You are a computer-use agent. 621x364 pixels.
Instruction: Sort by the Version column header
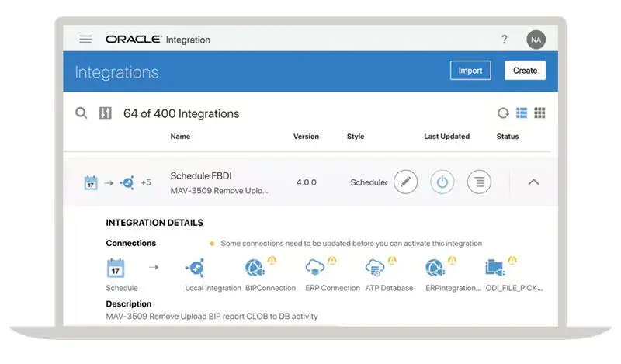306,137
